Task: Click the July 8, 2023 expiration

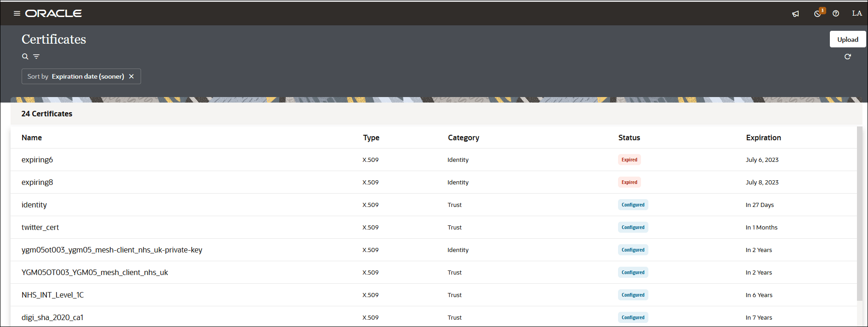Action: 762,182
